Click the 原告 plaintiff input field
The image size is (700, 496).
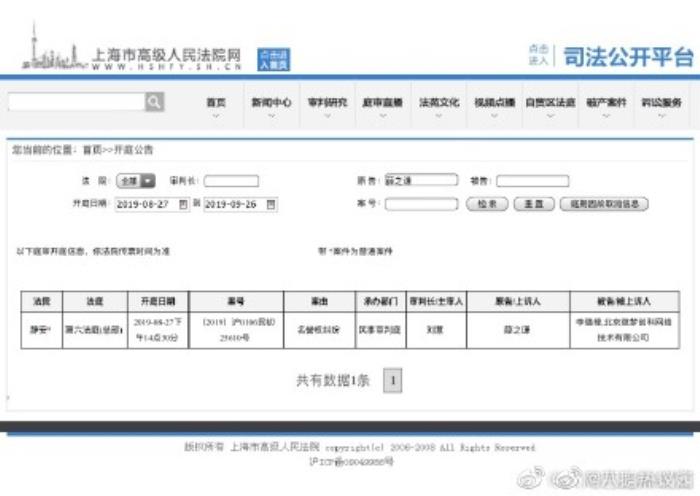(420, 181)
